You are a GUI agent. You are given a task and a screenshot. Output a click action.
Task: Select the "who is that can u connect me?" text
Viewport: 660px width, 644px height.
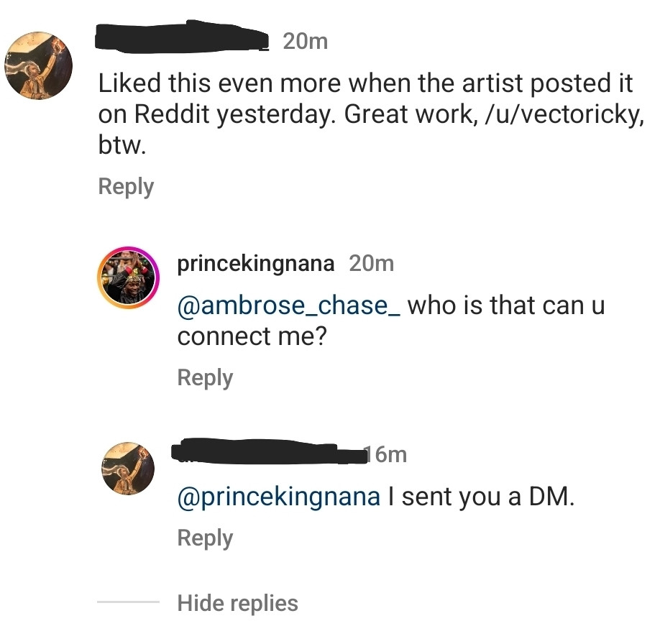coord(506,305)
